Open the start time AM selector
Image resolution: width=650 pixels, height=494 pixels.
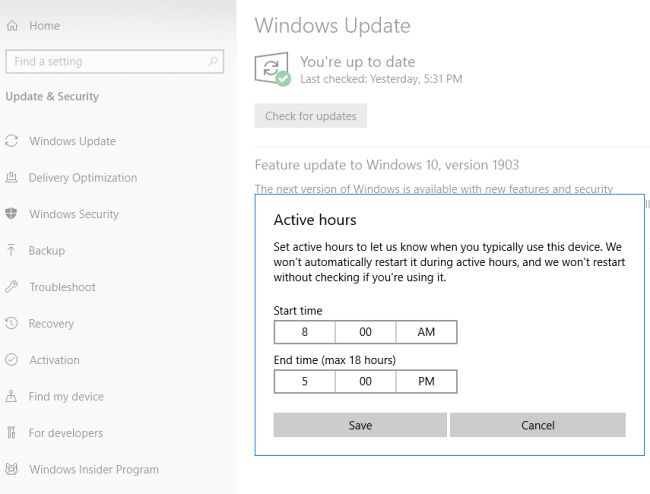click(427, 332)
